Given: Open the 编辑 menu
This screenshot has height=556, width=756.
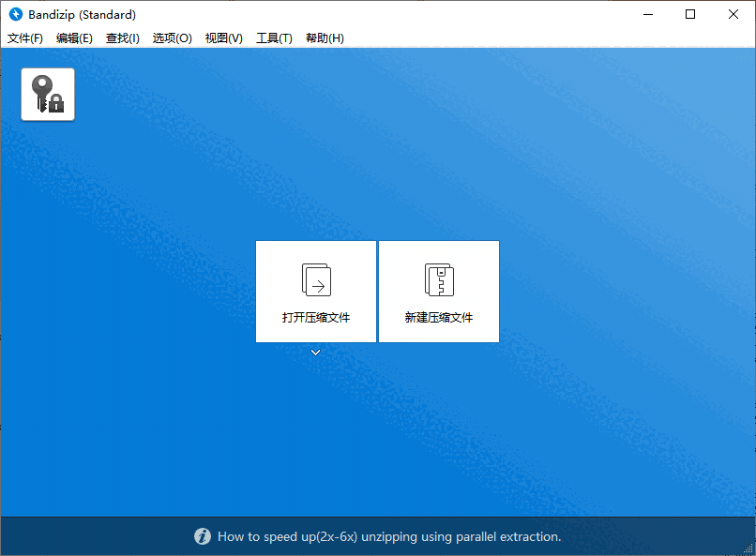Looking at the screenshot, I should [x=73, y=38].
